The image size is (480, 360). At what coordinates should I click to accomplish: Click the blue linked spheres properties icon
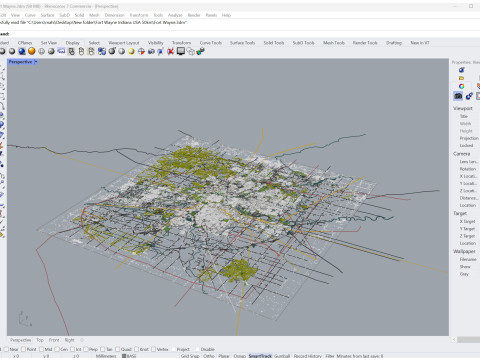coord(469,96)
